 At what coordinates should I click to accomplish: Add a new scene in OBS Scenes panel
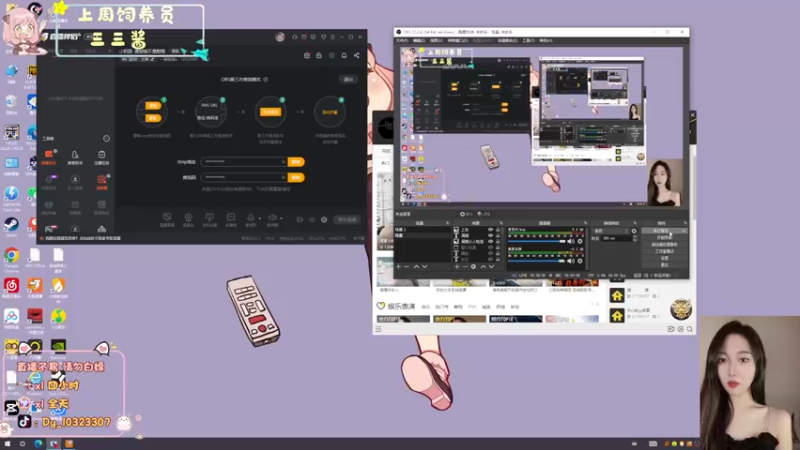[398, 267]
